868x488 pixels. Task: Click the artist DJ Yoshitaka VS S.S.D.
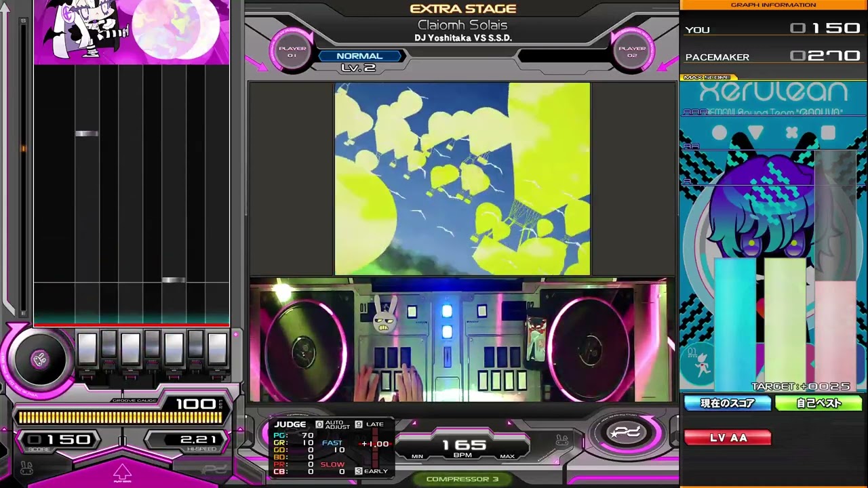(463, 38)
